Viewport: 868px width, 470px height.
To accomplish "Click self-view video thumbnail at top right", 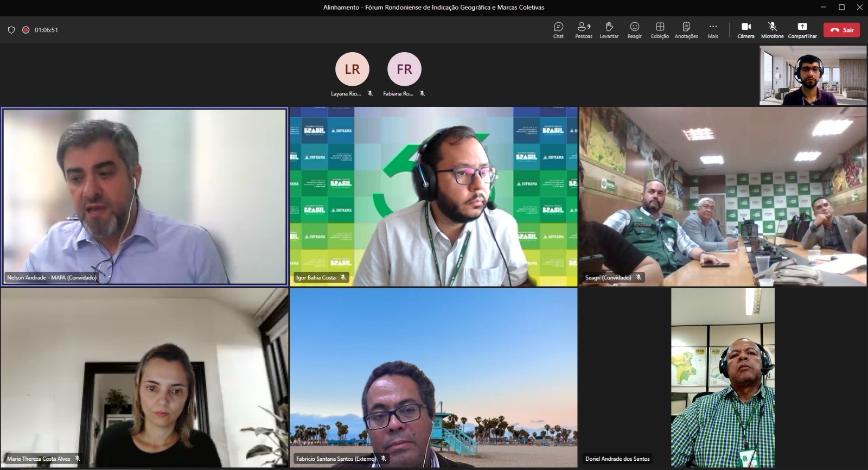I will coord(813,75).
